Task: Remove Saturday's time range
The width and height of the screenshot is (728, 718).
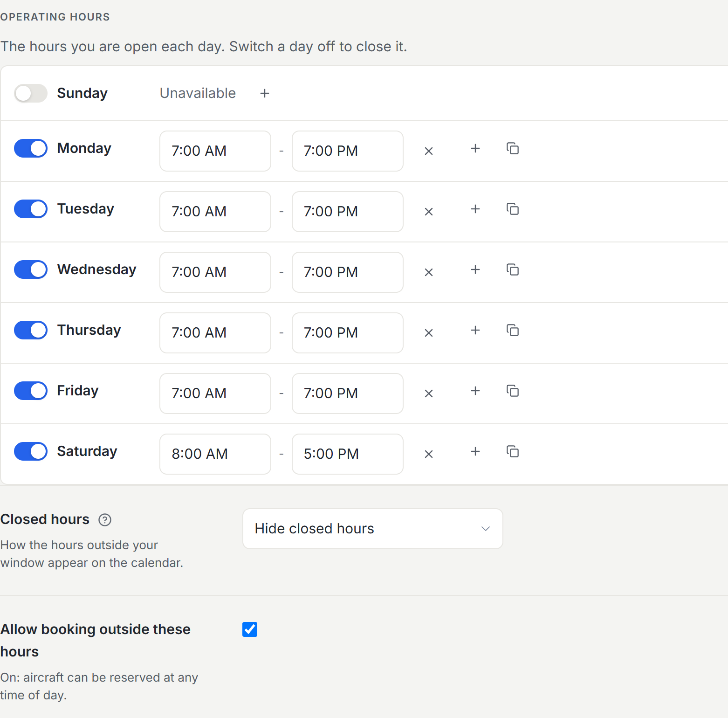Action: click(x=429, y=454)
